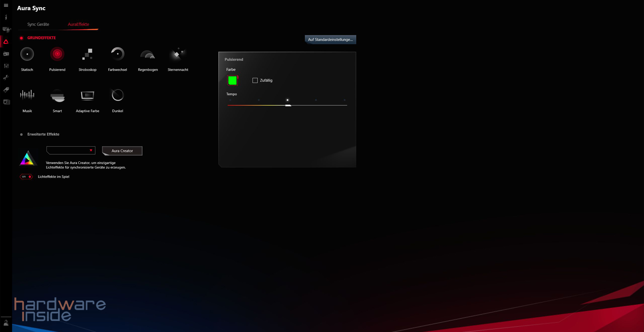
Task: Click the Aura Creator button
Action: coord(122,151)
